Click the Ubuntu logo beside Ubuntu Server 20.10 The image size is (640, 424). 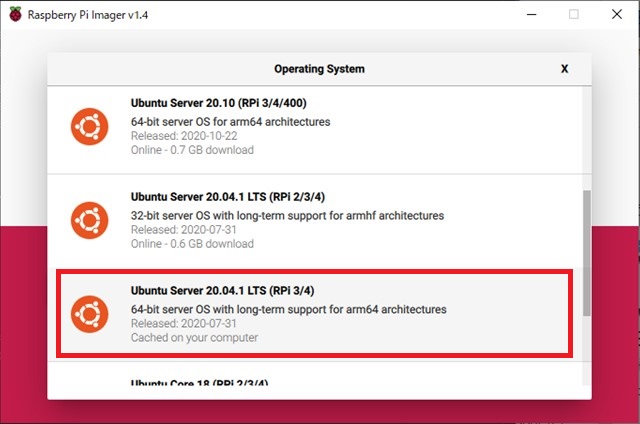[89, 127]
